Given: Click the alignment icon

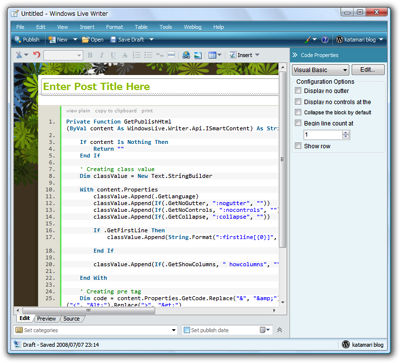Looking at the screenshot, I should pyautogui.click(x=171, y=55).
